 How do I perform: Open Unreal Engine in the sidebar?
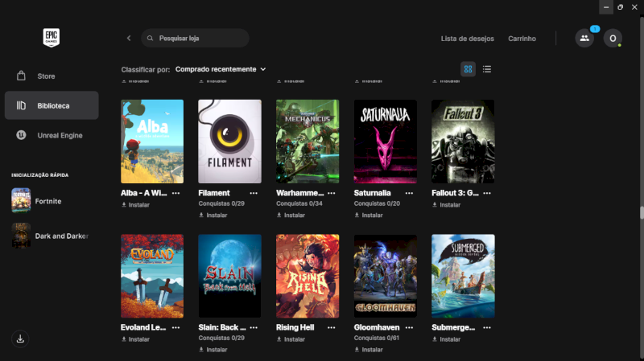[x=52, y=135]
